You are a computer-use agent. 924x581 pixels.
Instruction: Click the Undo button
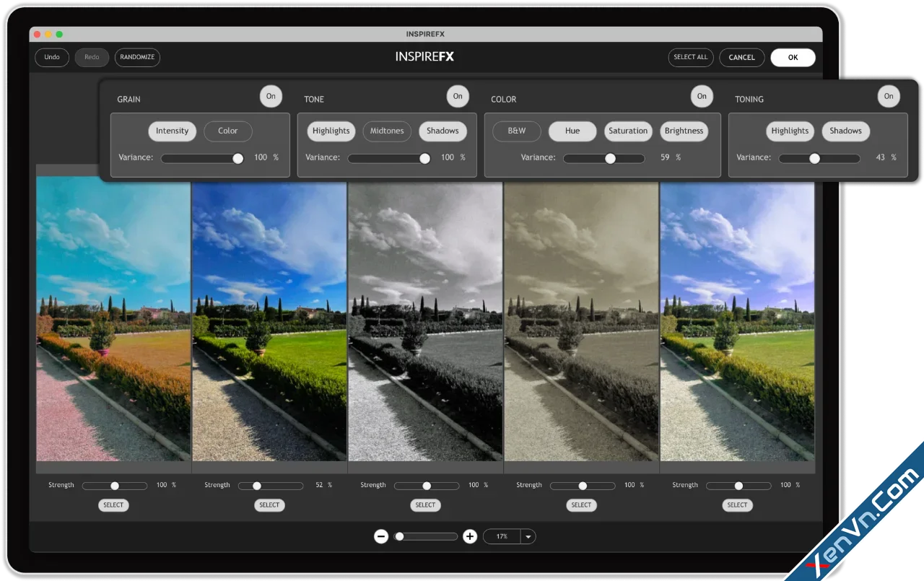(x=52, y=57)
